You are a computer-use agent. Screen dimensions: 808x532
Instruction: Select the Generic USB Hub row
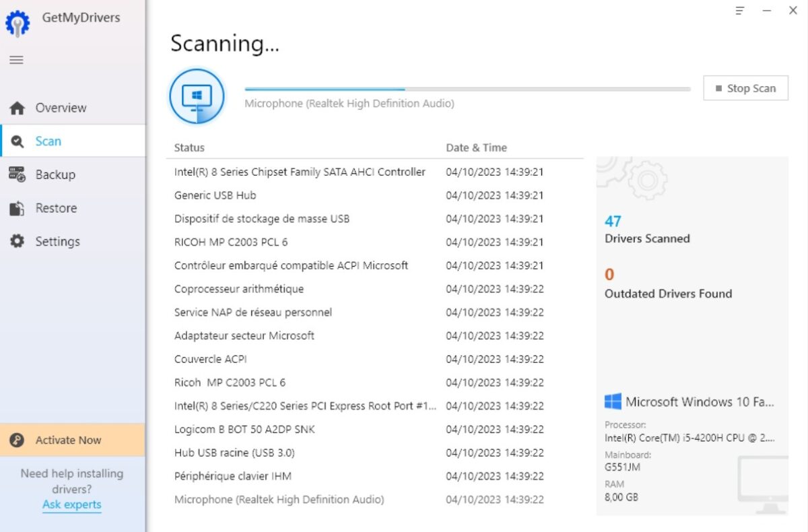(x=374, y=195)
